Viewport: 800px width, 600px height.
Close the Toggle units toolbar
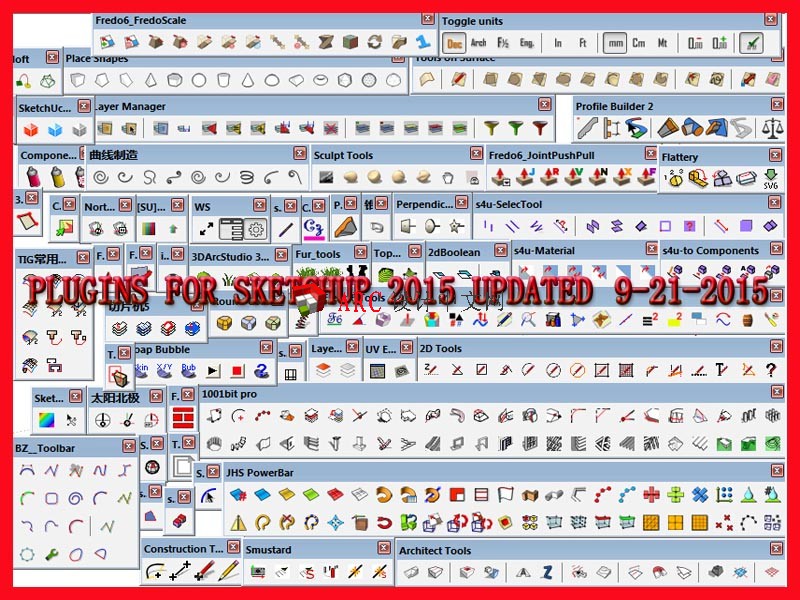click(770, 20)
